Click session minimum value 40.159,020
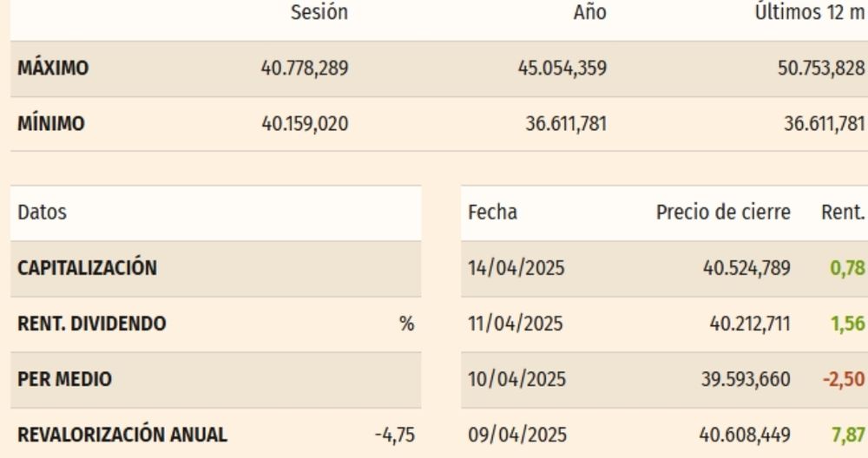868x458 pixels. click(x=305, y=124)
